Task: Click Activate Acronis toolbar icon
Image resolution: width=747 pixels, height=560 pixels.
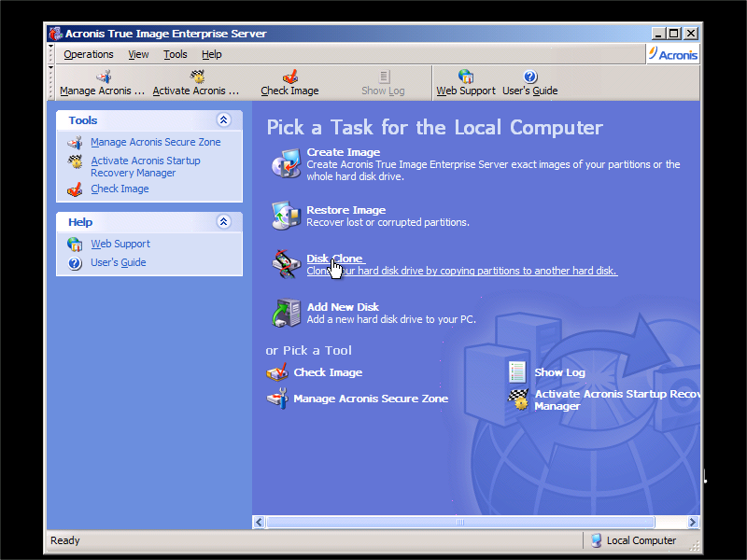Action: 197,77
